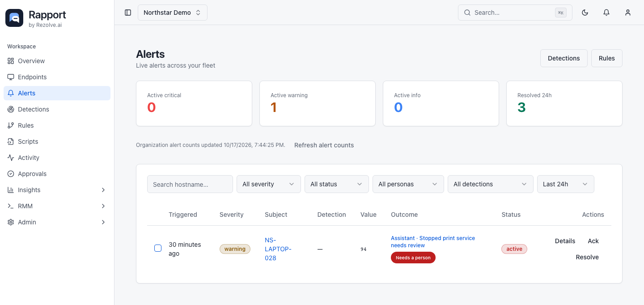Select the NS-LAPTOP-028 alert checkbox
Screen dimensions: 644x305
158,248
